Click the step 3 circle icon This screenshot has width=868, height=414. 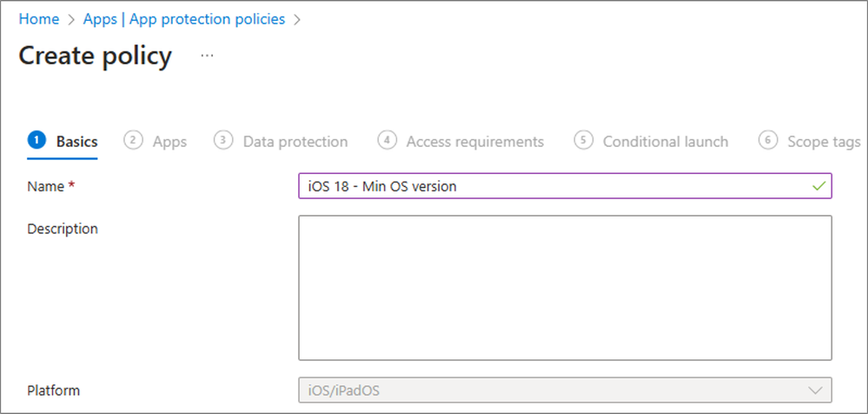click(x=223, y=141)
